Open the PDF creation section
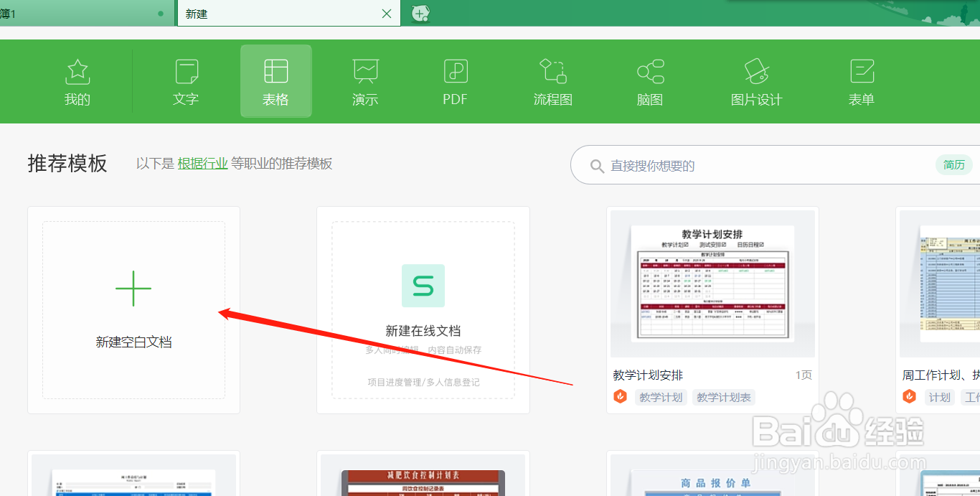This screenshot has width=980, height=496. (x=454, y=81)
